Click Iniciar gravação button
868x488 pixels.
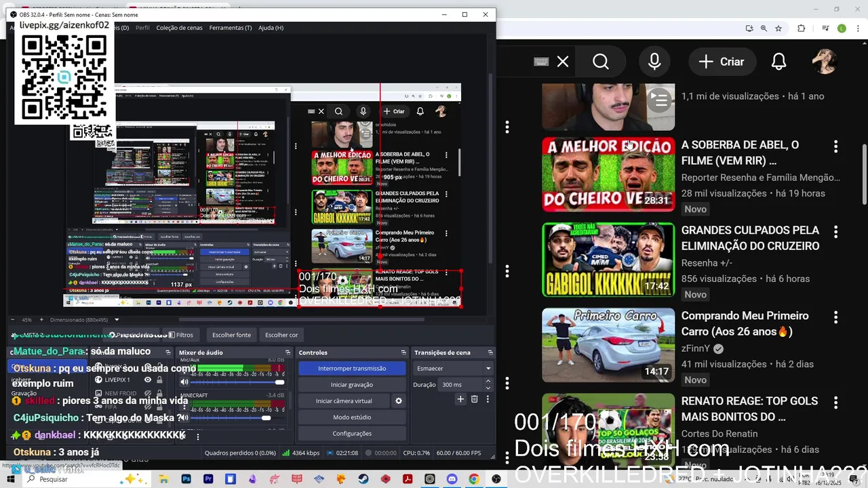(x=352, y=384)
